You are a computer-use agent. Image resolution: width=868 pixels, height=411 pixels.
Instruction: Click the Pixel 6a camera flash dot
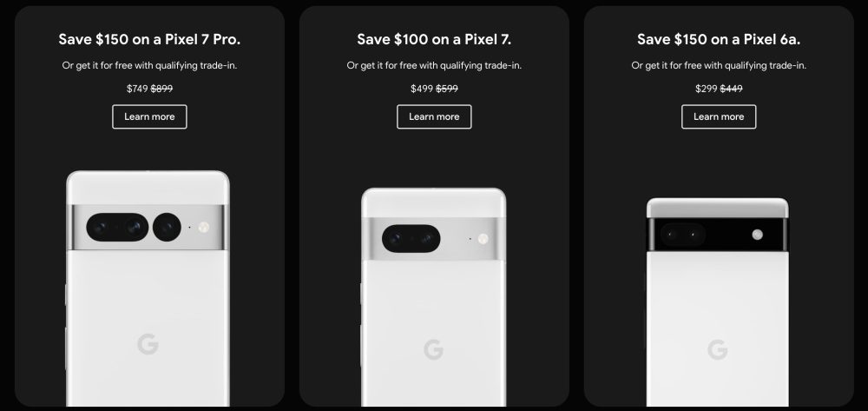point(757,235)
